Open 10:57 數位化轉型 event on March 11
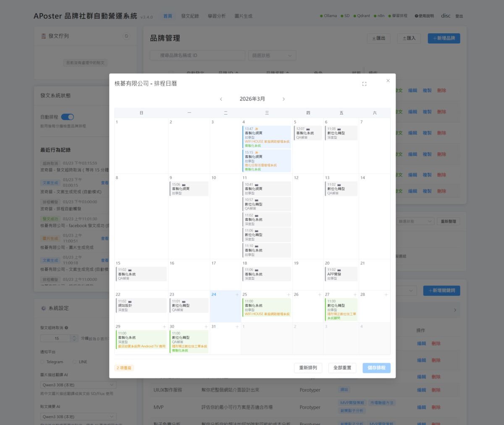The image size is (504, 425). tap(267, 204)
